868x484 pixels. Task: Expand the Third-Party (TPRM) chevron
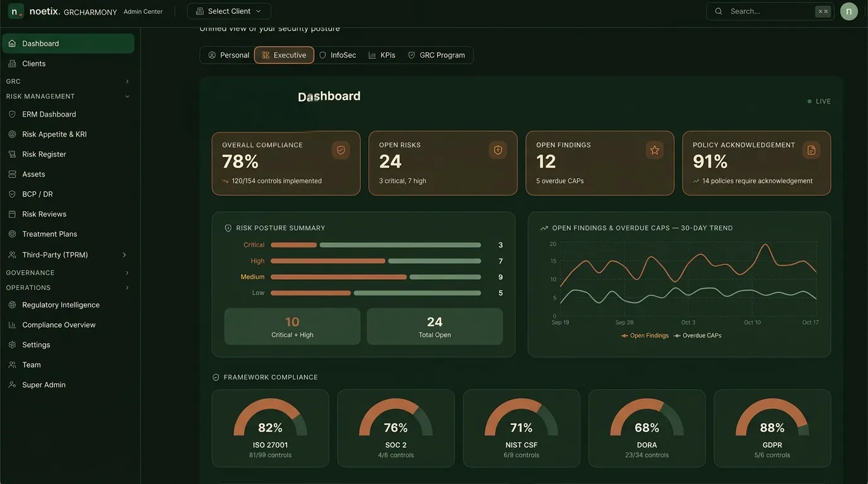(124, 255)
